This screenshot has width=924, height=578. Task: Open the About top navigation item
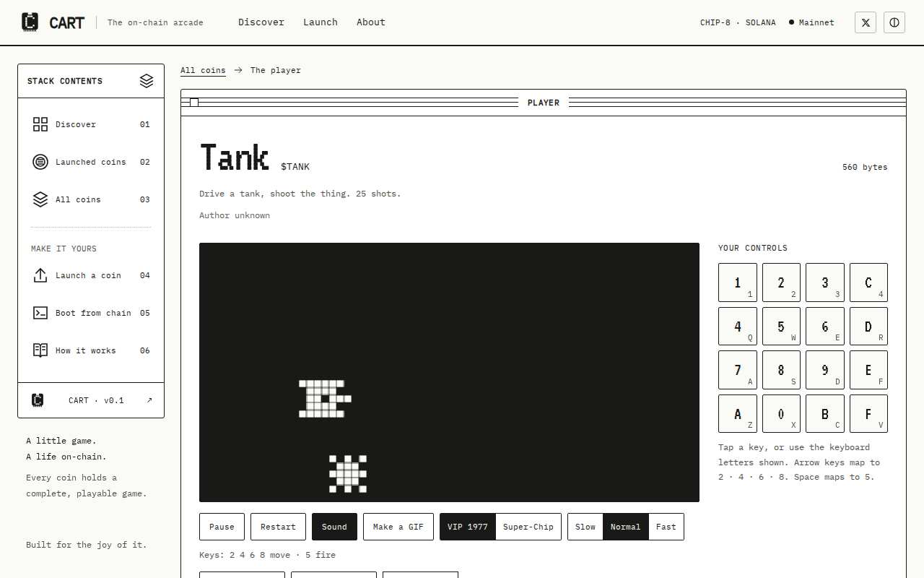371,22
